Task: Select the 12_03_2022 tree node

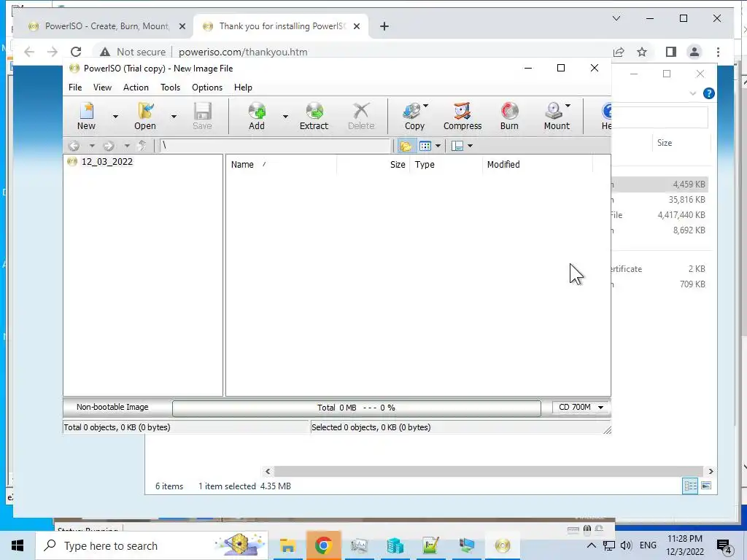Action: tap(107, 161)
